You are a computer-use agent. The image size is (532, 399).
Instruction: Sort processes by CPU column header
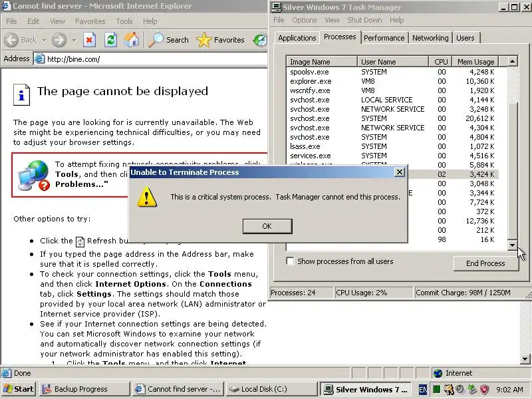tap(440, 62)
